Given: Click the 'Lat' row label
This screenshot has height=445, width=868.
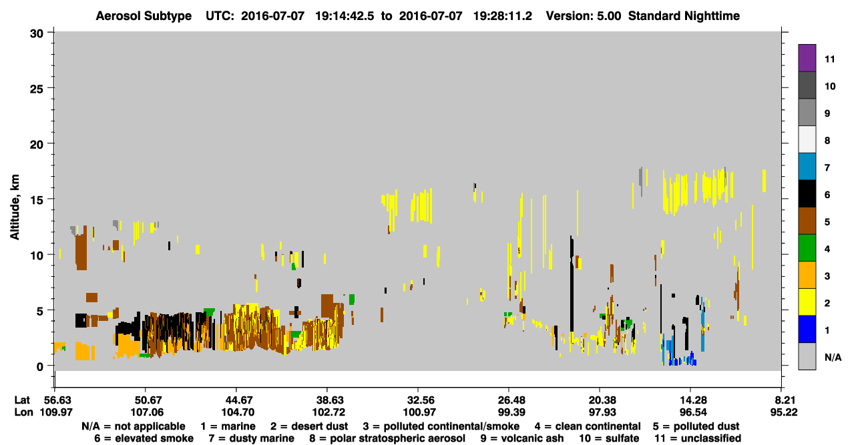Looking at the screenshot, I should point(21,400).
